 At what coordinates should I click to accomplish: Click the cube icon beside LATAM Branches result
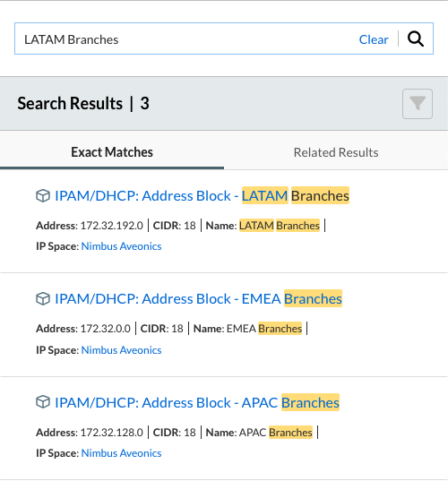point(43,195)
